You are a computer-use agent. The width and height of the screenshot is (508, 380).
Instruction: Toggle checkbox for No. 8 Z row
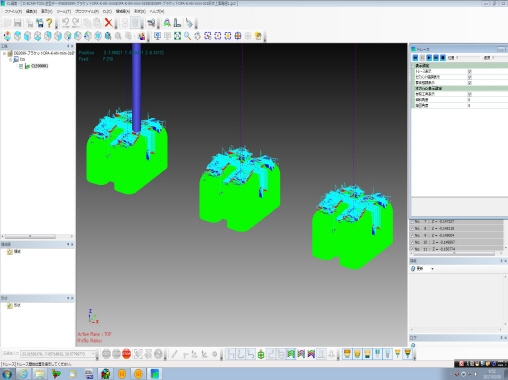coord(412,228)
